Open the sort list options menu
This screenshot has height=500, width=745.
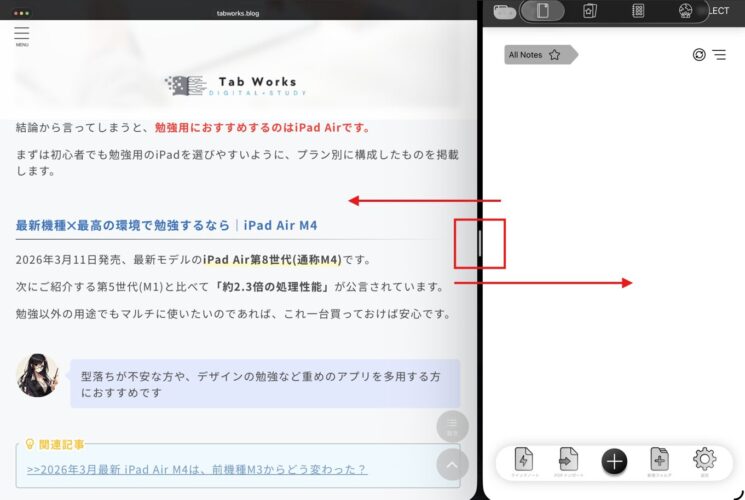point(719,55)
